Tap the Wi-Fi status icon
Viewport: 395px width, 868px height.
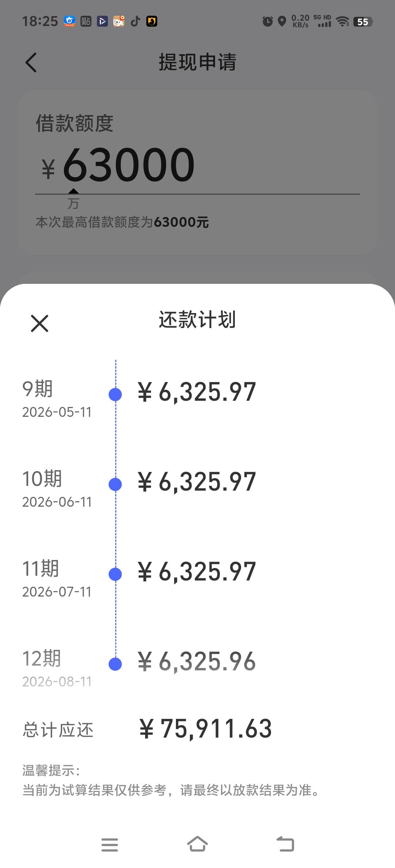(x=343, y=22)
